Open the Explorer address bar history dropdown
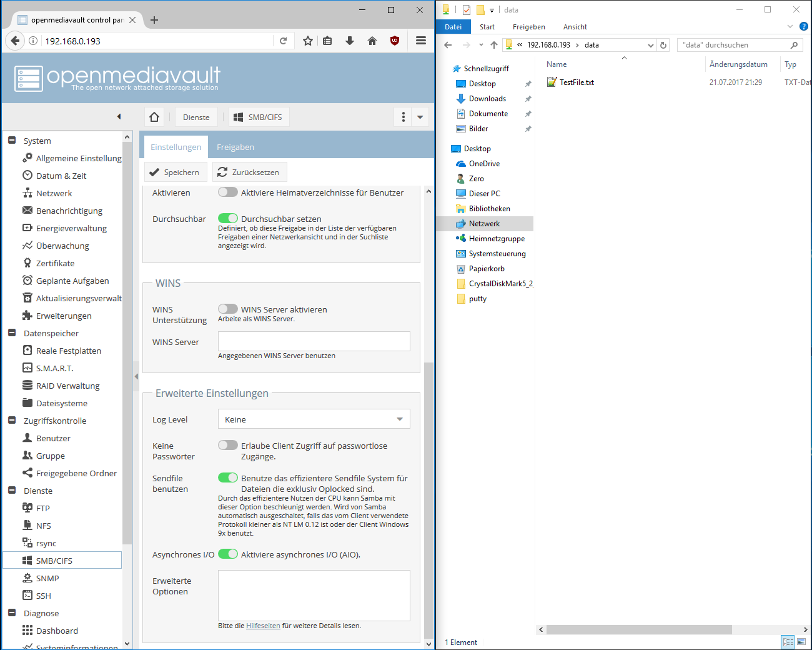The height and width of the screenshot is (650, 812). [651, 45]
